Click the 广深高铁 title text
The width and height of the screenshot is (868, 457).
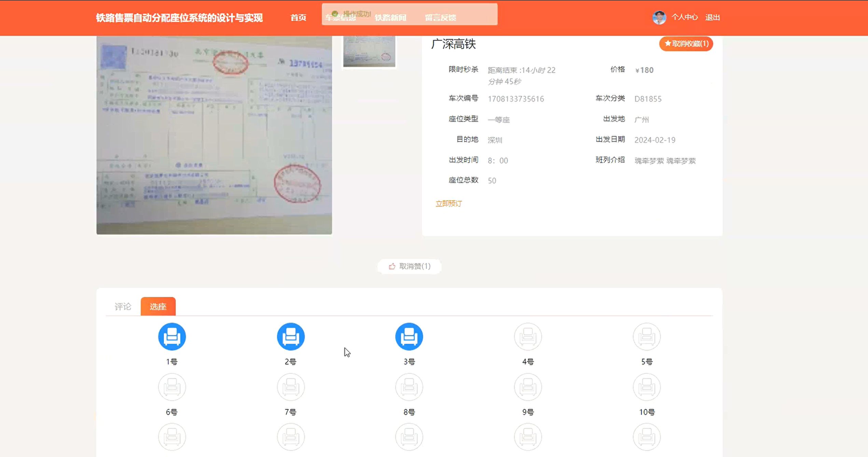click(x=453, y=44)
